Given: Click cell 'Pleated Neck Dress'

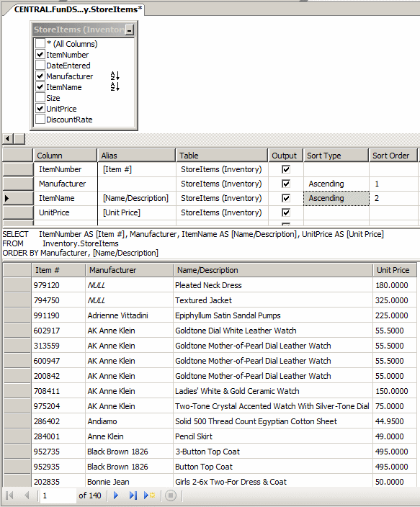Looking at the screenshot, I should click(273, 285).
